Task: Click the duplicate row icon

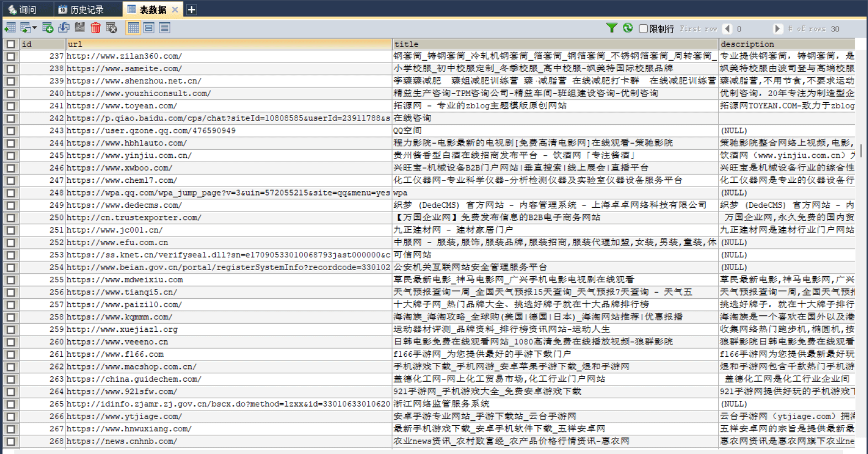Action: click(x=64, y=28)
